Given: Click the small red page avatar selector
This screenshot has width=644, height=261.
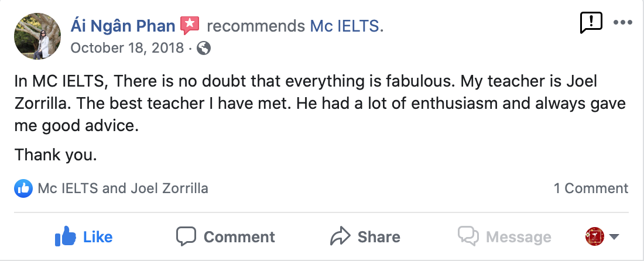Looking at the screenshot, I should 595,236.
